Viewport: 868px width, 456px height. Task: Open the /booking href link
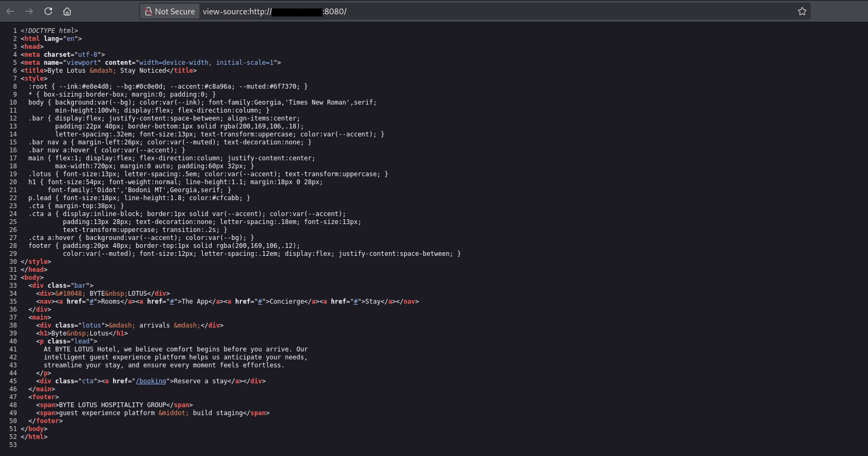click(151, 381)
